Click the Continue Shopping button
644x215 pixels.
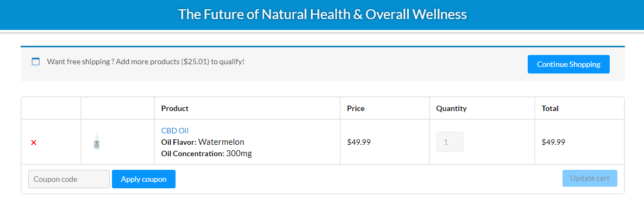568,64
